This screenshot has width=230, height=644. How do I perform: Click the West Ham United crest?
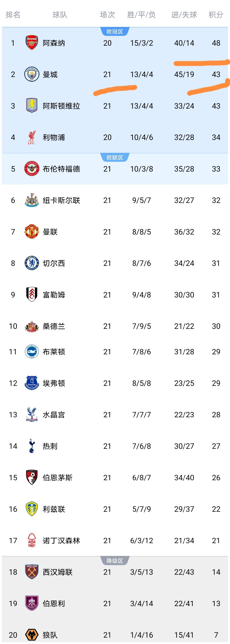[x=32, y=572]
